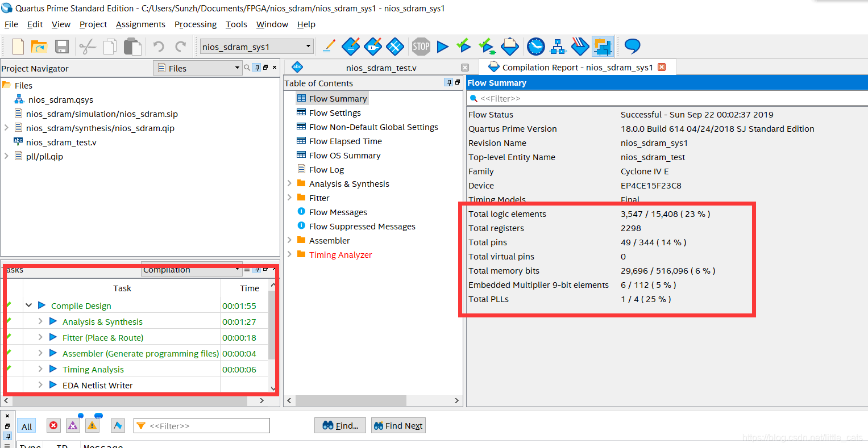
Task: Toggle critical warning filter (purple triangle)
Action: 73,425
